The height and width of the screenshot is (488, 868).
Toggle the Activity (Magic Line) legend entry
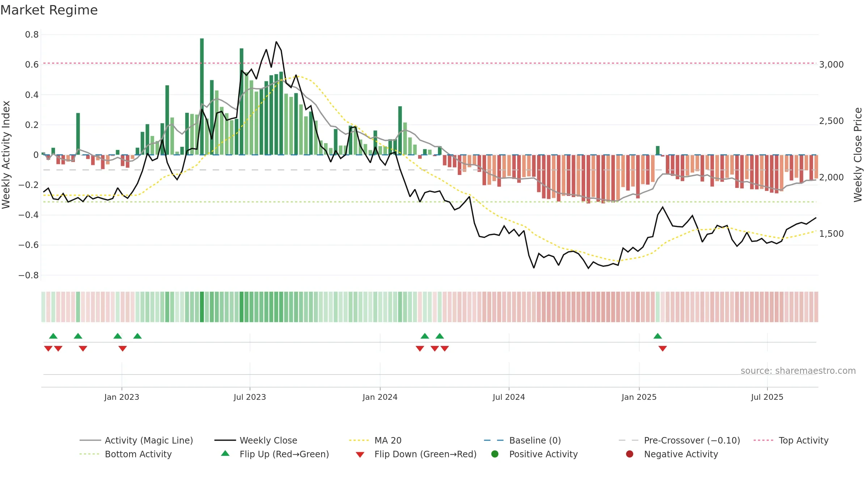tap(136, 440)
